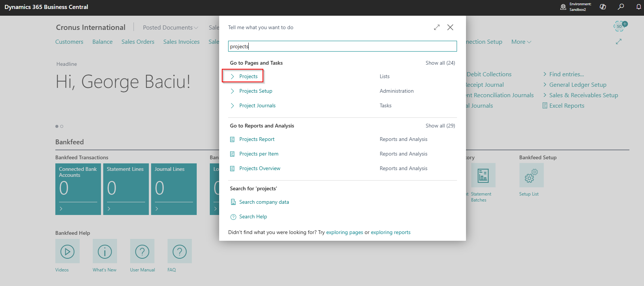Open Debit Collections link
Viewport: 644px width, 286px height.
pyautogui.click(x=489, y=74)
